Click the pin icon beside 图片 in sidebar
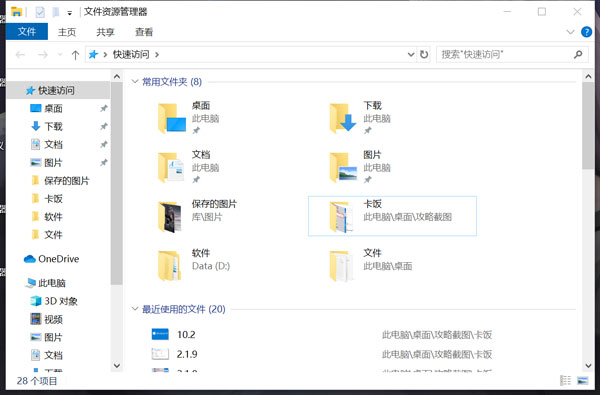The height and width of the screenshot is (395, 600). click(x=103, y=162)
